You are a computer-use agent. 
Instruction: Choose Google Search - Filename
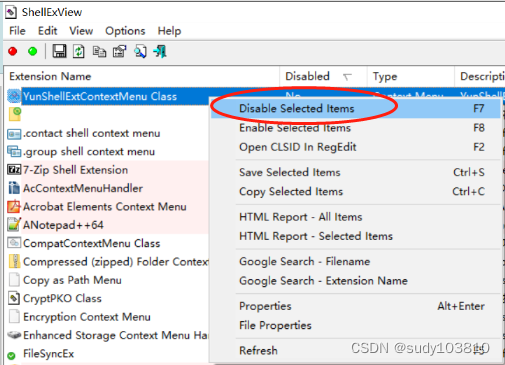[356, 262]
